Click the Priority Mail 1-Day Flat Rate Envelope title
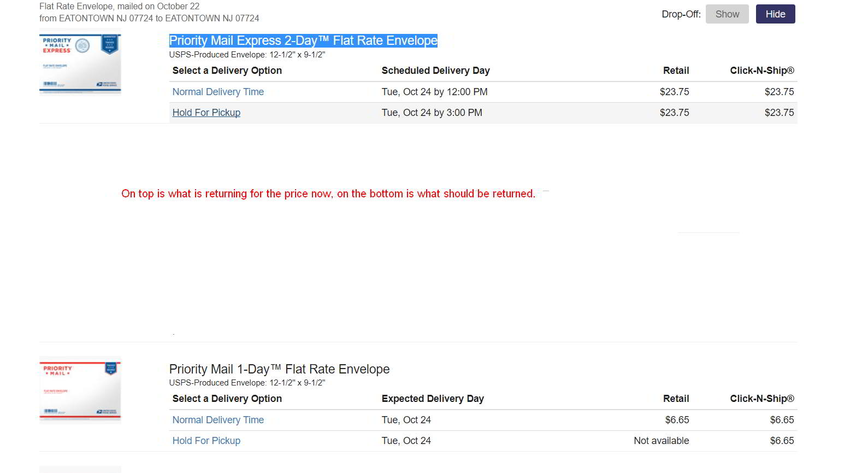Screen dimensions: 868x473 (x=279, y=369)
